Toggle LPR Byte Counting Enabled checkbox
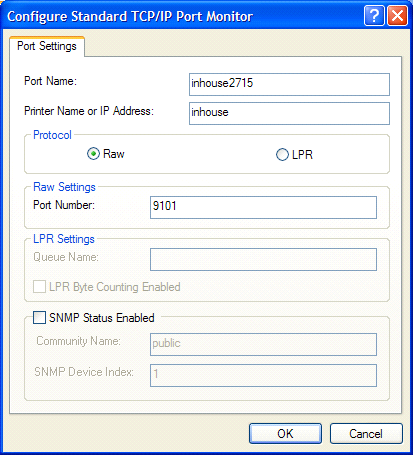This screenshot has width=413, height=455. (x=39, y=287)
